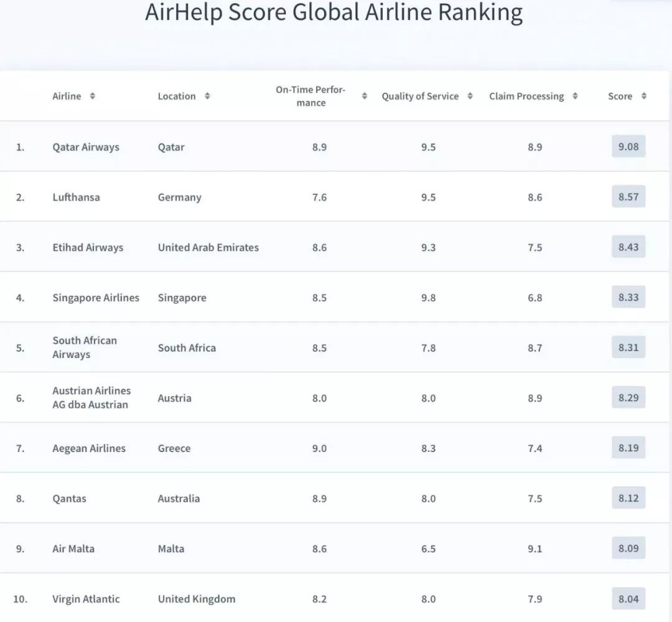Click the Location sort arrows icon
672x622 pixels.
point(207,97)
